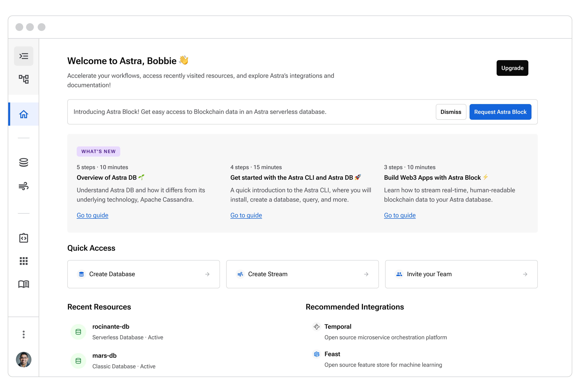Click the user profile avatar
This screenshot has width=580, height=392.
click(23, 360)
